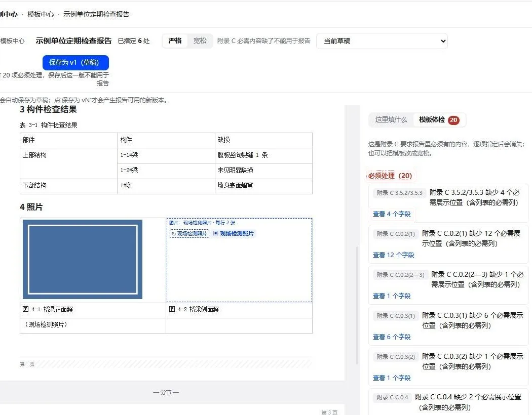Open the 查看 12 个字段 link

click(394, 255)
